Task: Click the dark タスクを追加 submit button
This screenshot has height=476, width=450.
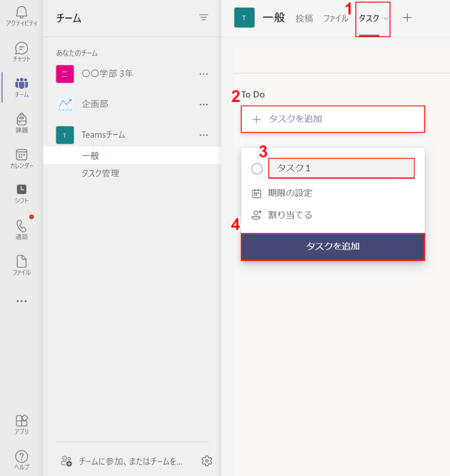Action: click(x=333, y=246)
